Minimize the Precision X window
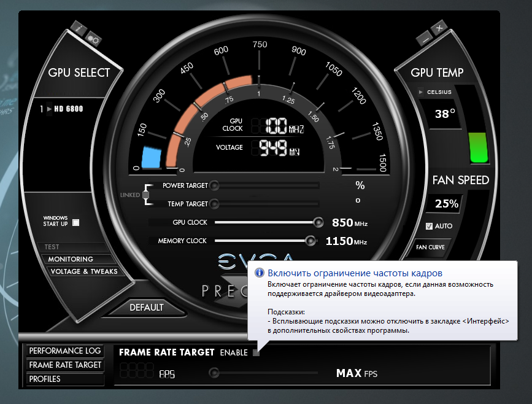This screenshot has height=404, width=532. coord(425,38)
